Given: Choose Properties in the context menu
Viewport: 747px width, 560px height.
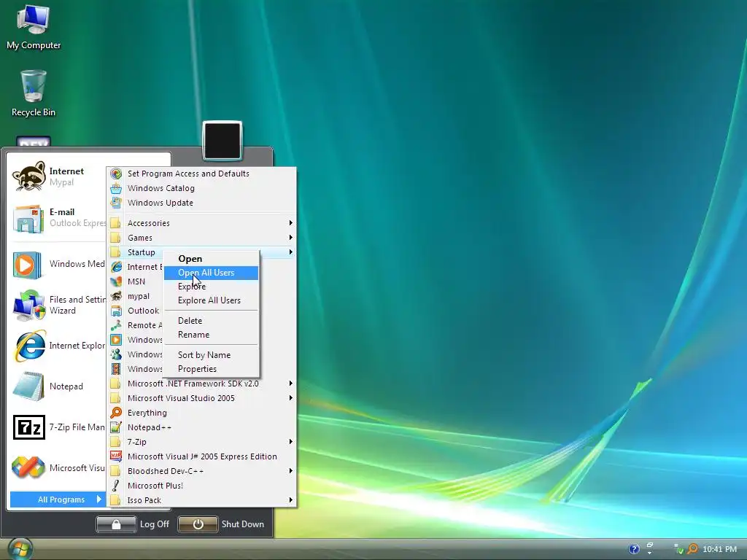Looking at the screenshot, I should click(x=211, y=369).
